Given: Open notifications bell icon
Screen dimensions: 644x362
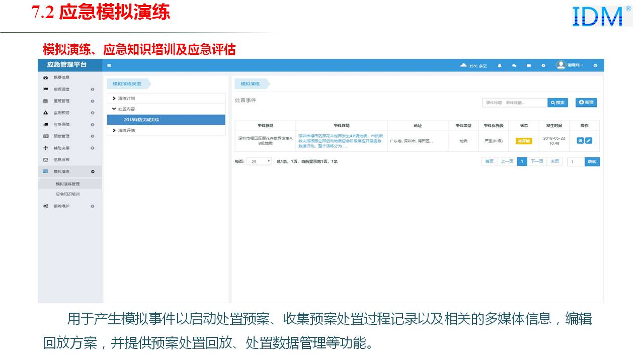Looking at the screenshot, I should point(500,65).
